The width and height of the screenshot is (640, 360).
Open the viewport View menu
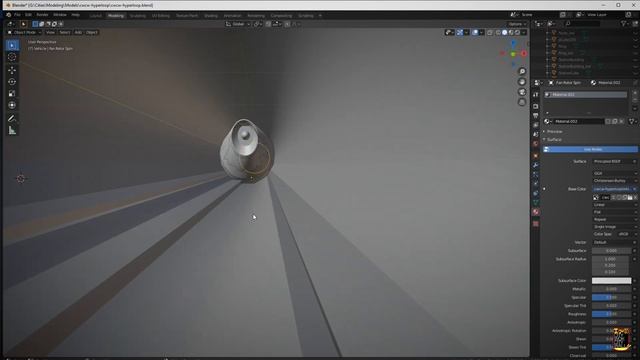(50, 32)
